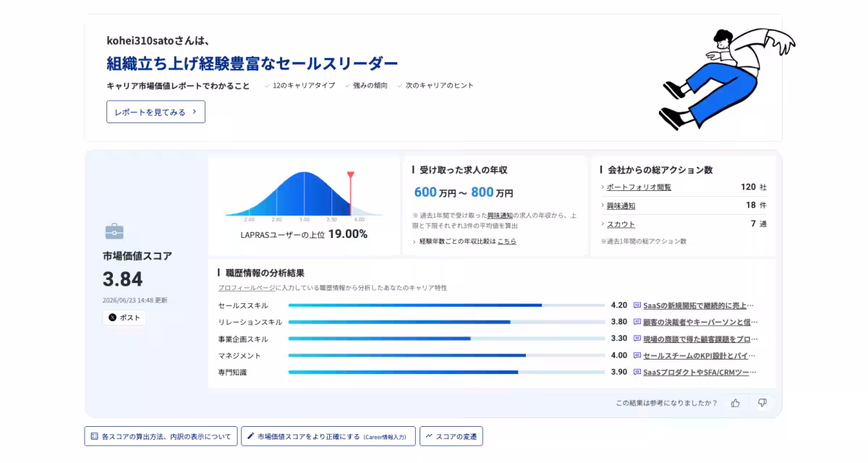Open 顧客の決裁者やキーパーソンと信 comment link
This screenshot has width=868, height=463.
[700, 322]
